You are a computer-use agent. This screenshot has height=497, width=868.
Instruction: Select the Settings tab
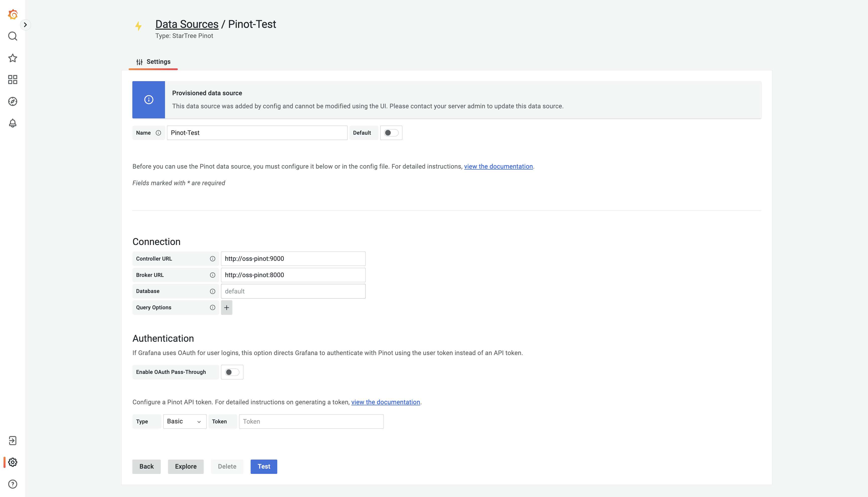[x=153, y=62]
